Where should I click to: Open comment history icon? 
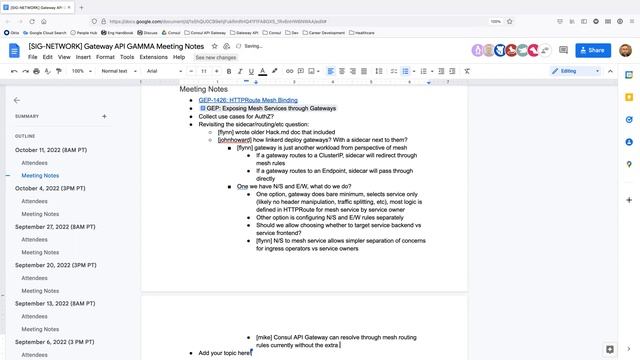[563, 50]
